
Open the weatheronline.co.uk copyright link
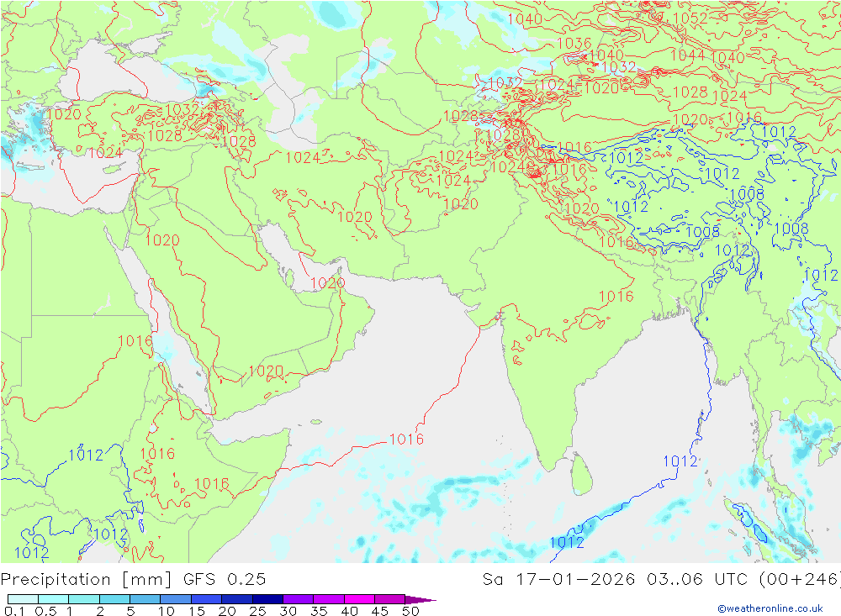click(x=770, y=608)
